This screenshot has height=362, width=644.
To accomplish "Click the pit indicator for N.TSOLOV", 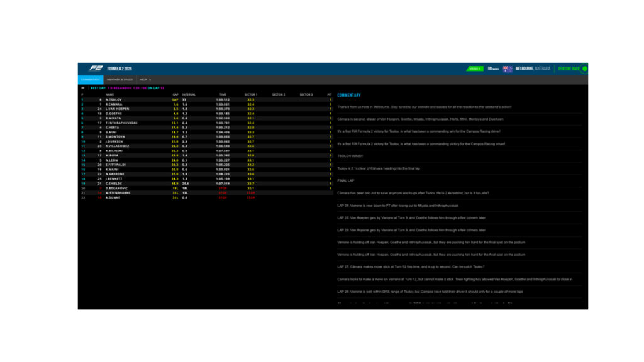I will (x=330, y=100).
